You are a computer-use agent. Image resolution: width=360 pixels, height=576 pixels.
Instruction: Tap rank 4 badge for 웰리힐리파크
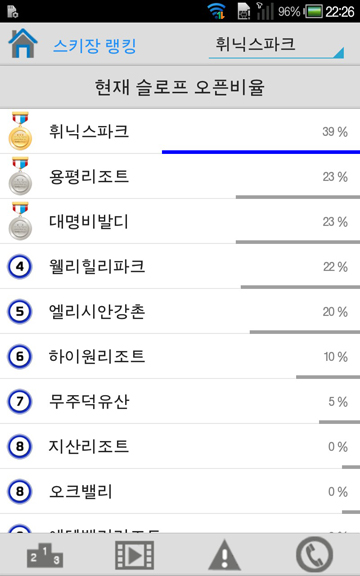click(20, 266)
